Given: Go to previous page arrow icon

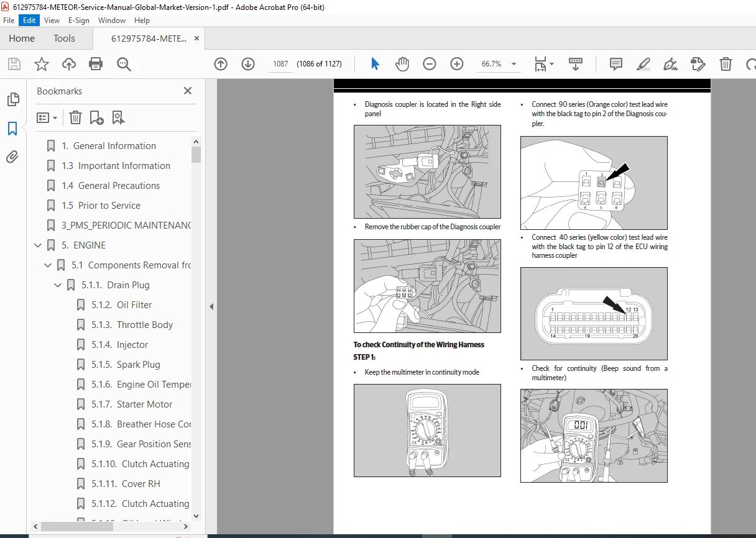Looking at the screenshot, I should (221, 63).
